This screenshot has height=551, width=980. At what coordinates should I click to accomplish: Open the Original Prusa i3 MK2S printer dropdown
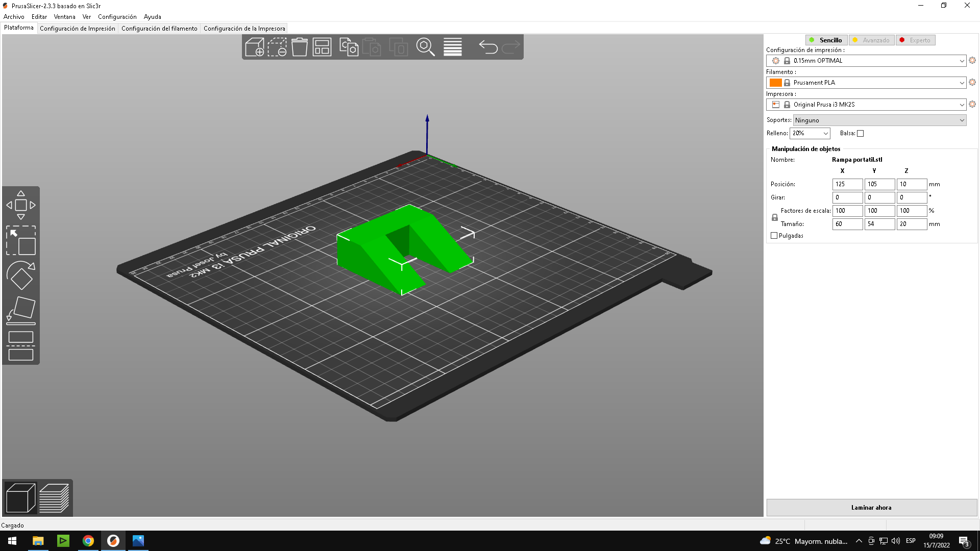click(x=866, y=105)
